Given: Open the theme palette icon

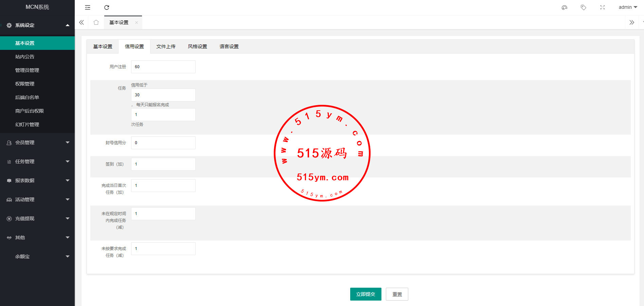Looking at the screenshot, I should pos(565,7).
